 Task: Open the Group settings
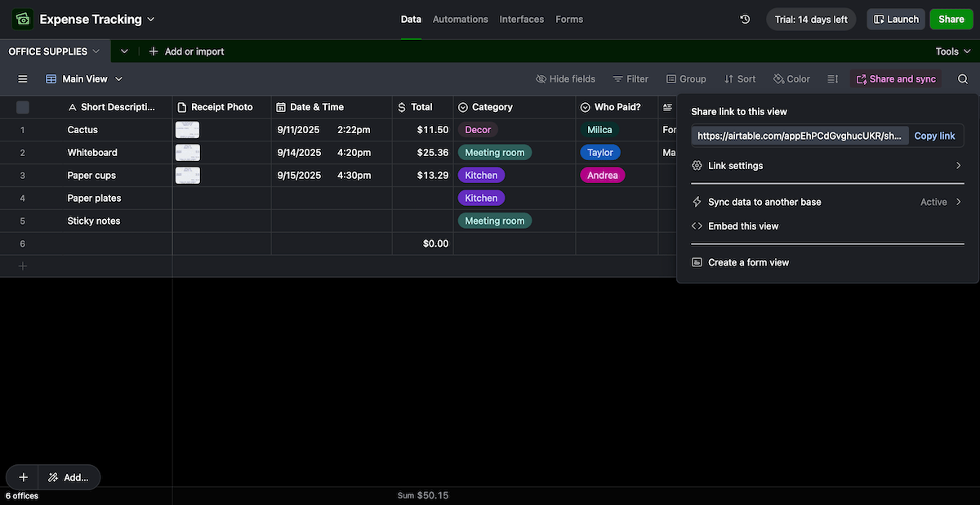685,78
